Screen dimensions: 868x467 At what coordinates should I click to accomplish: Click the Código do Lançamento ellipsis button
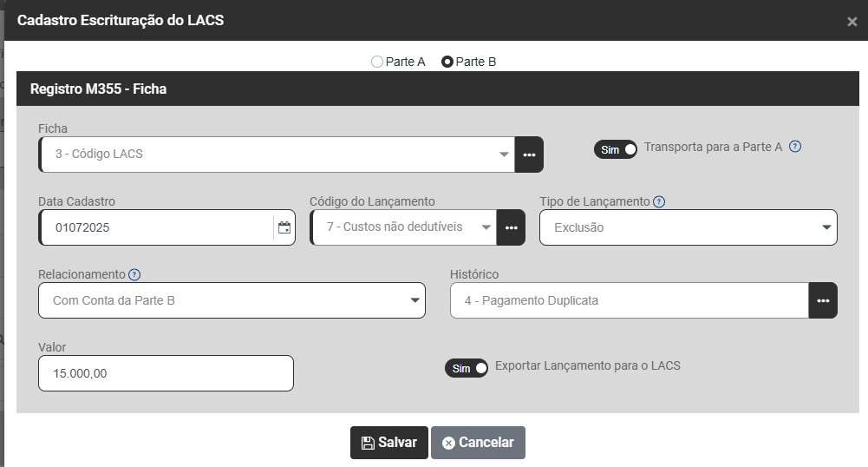coord(511,227)
